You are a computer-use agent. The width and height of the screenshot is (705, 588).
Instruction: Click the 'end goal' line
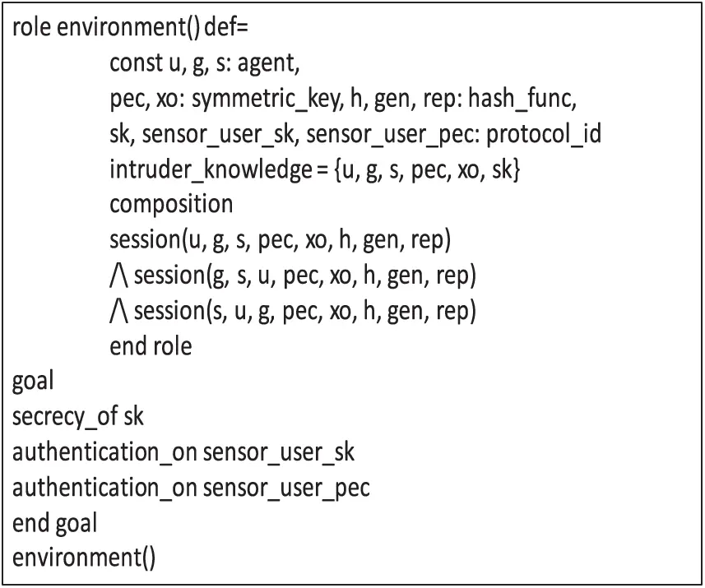click(54, 524)
